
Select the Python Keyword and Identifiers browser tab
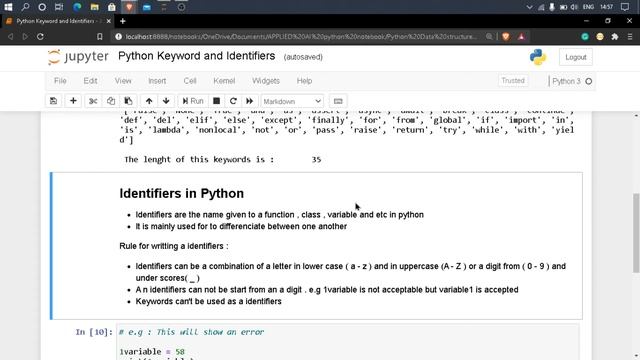[x=57, y=21]
